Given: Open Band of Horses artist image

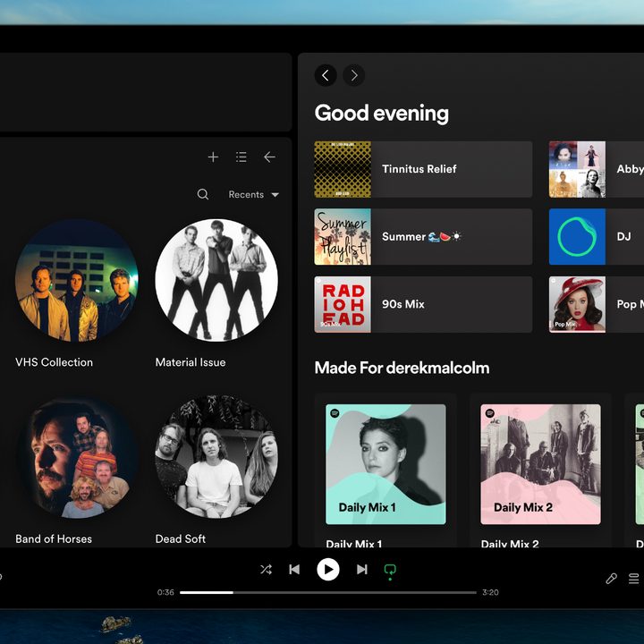Looking at the screenshot, I should pyautogui.click(x=77, y=457).
